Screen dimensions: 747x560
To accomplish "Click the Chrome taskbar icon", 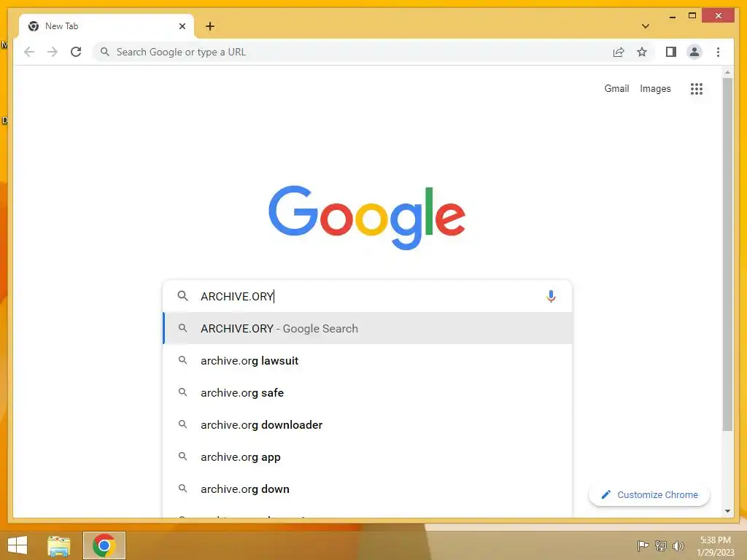I will 104,545.
